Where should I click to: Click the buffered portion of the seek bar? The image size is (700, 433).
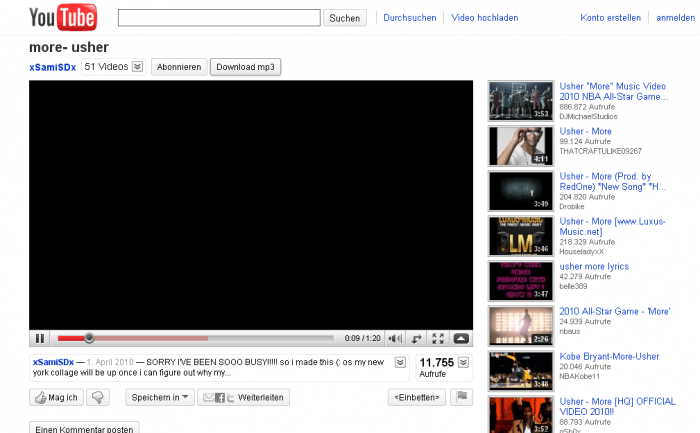[x=151, y=338]
